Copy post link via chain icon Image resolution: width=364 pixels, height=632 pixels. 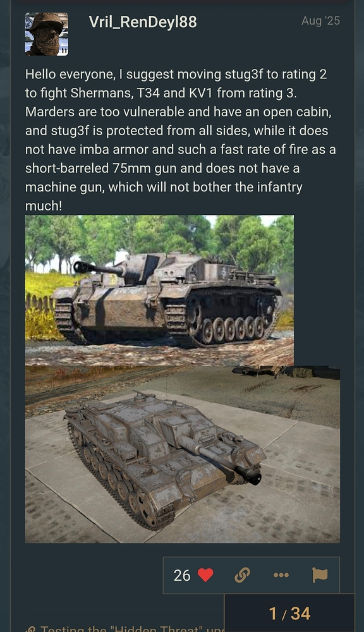point(242,574)
